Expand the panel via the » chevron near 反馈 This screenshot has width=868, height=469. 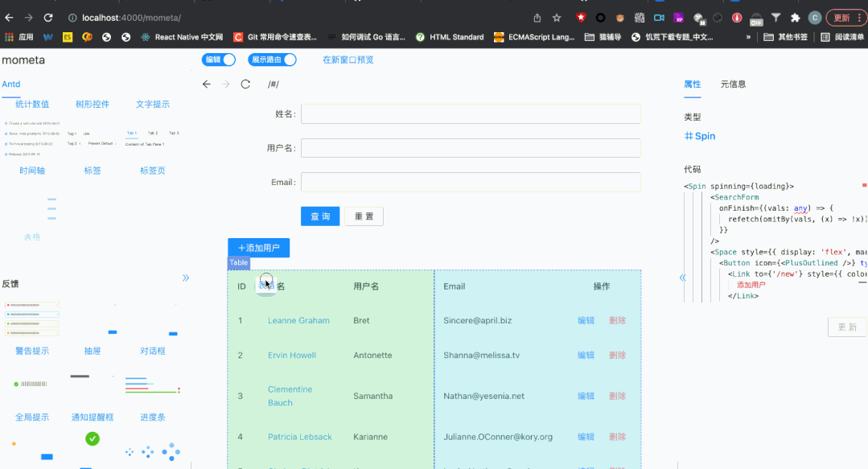186,277
